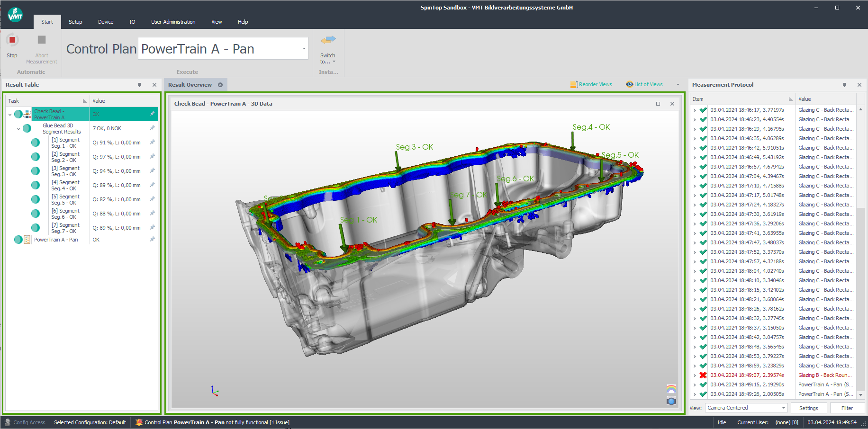Open the Help ribbon tab
The height and width of the screenshot is (429, 868).
click(x=243, y=22)
